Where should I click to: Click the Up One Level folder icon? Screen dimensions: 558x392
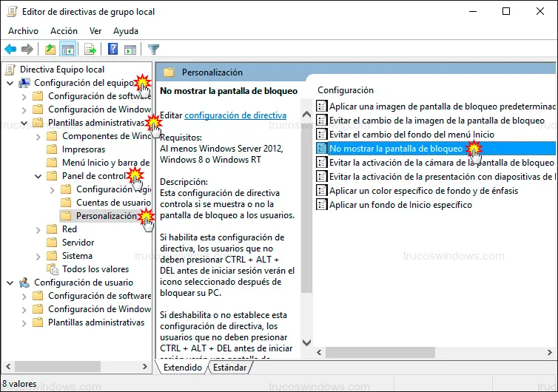[50, 50]
